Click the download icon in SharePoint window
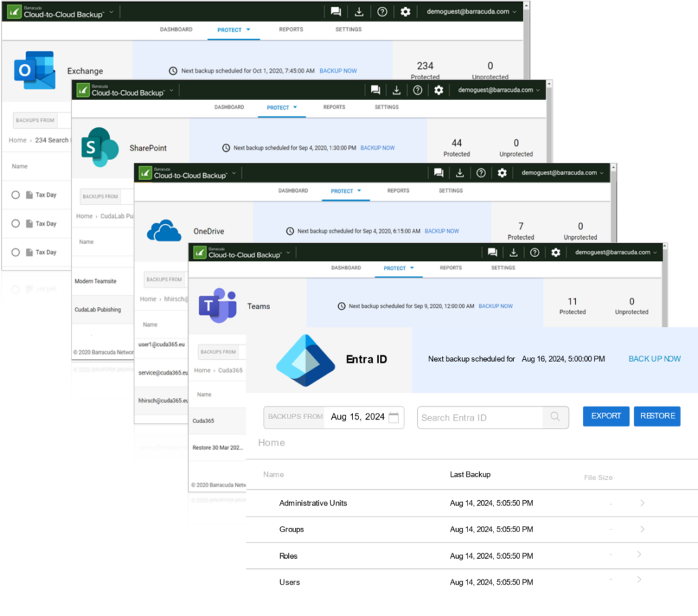Viewport: 698px width, 616px height. [x=396, y=91]
